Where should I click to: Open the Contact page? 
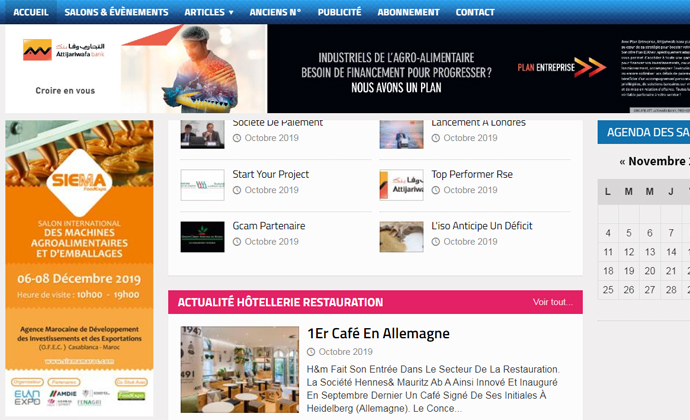[475, 12]
